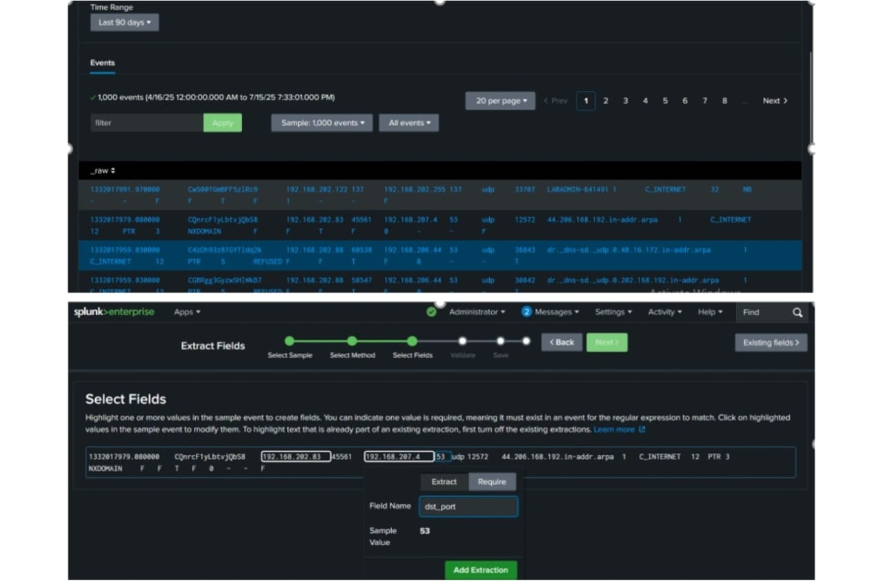
Task: Click the 1,000 events summary text
Action: pos(216,98)
